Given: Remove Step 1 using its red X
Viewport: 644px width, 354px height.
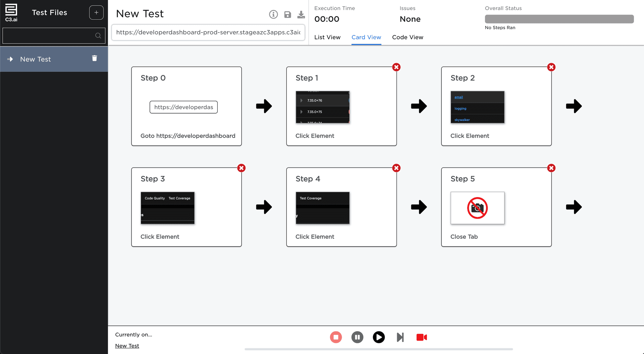Looking at the screenshot, I should click(x=396, y=67).
